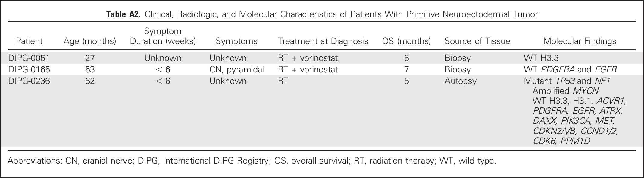Click the CN, pyramidal symptoms cell
This screenshot has height=178, width=644.
237,70
